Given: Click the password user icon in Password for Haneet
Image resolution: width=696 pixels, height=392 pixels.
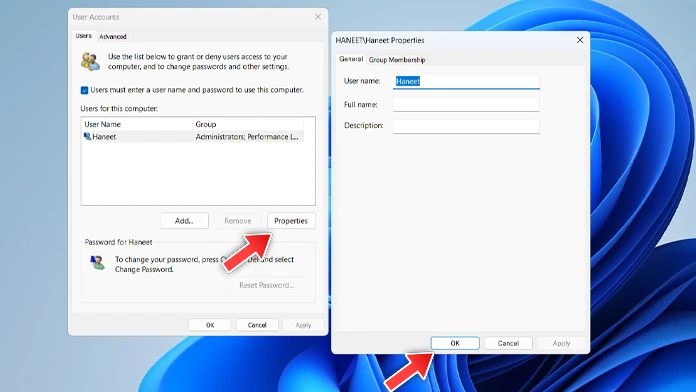Looking at the screenshot, I should pyautogui.click(x=97, y=262).
